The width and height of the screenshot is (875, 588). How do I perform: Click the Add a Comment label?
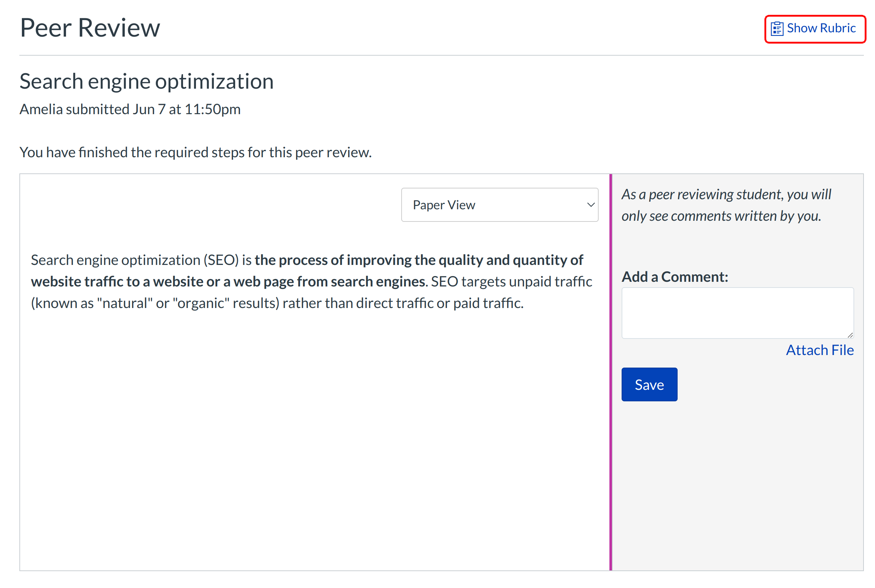coord(675,276)
